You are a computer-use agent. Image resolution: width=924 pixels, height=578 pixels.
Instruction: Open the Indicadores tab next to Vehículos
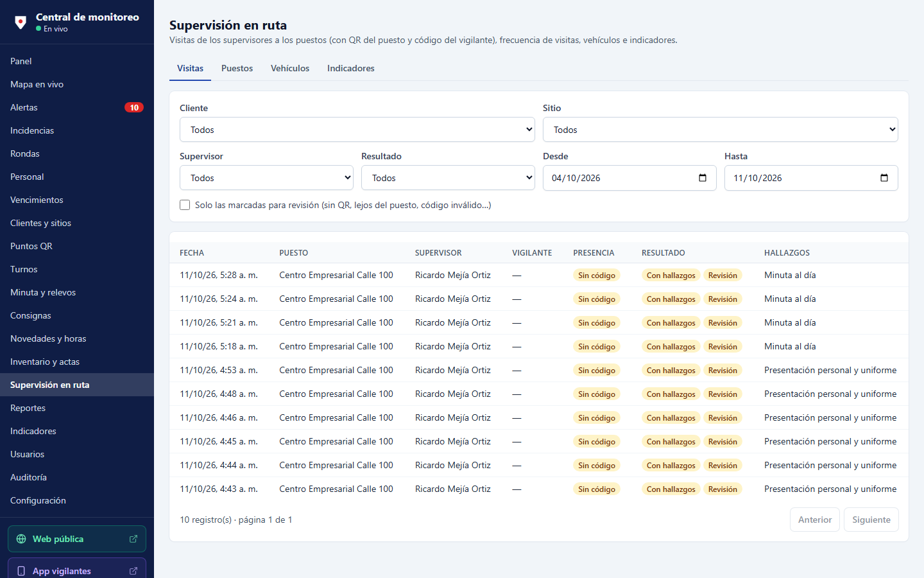351,68
